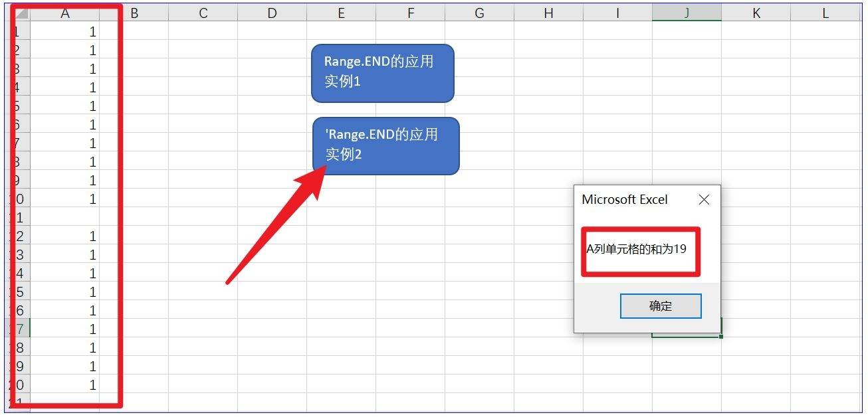The image size is (868, 417).
Task: Click the column D header
Action: (272, 13)
